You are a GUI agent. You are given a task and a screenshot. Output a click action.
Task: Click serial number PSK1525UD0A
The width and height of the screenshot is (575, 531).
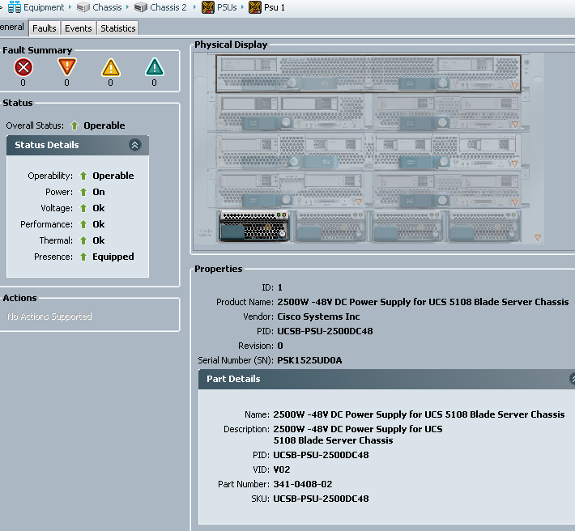(310, 360)
